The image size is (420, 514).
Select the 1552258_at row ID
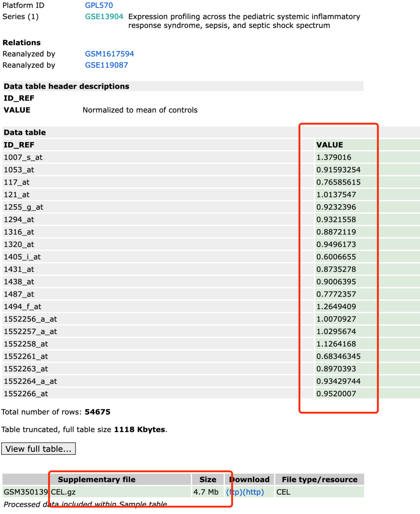[26, 344]
